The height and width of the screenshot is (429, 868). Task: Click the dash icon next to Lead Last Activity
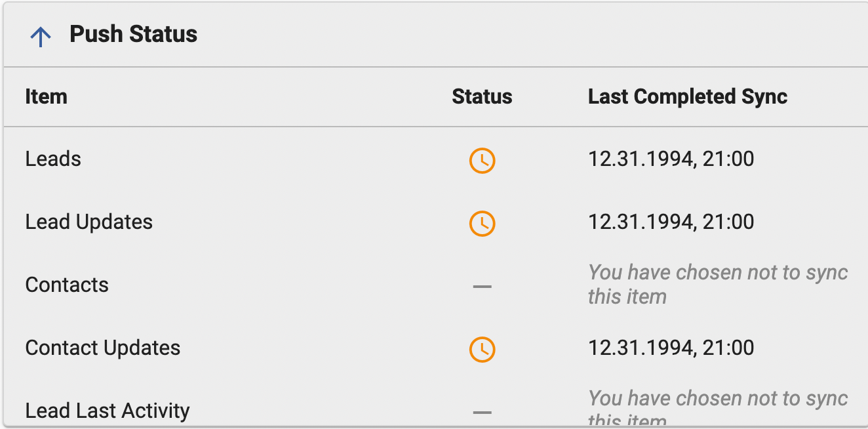tap(482, 413)
